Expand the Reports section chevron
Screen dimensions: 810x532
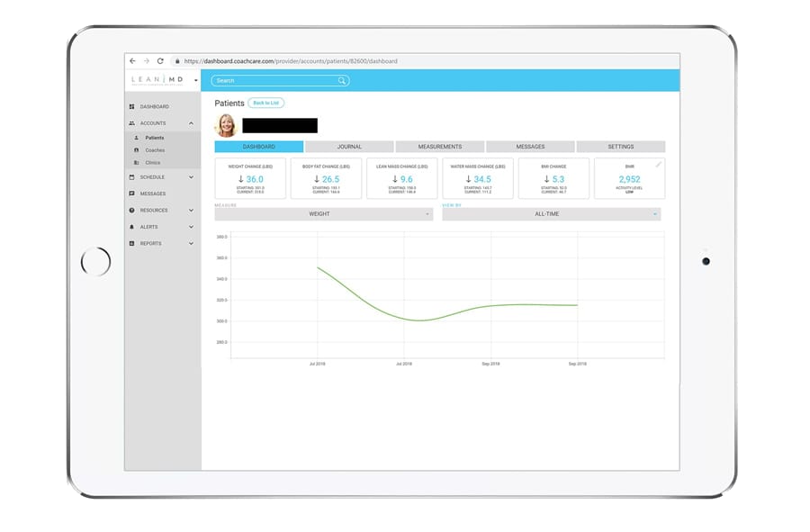click(191, 243)
